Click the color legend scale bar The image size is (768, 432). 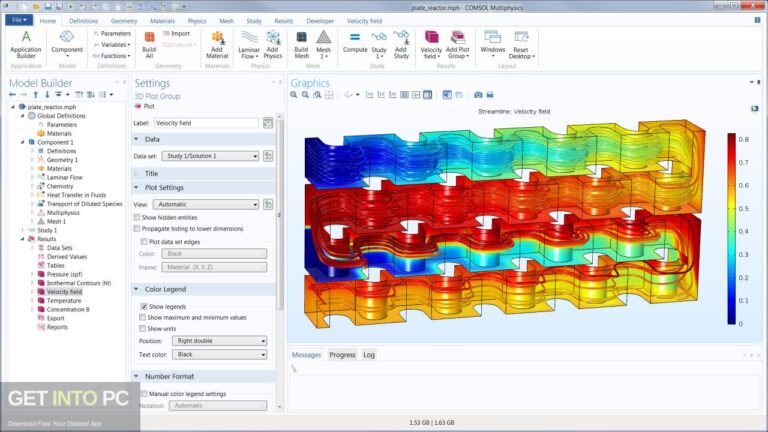731,228
